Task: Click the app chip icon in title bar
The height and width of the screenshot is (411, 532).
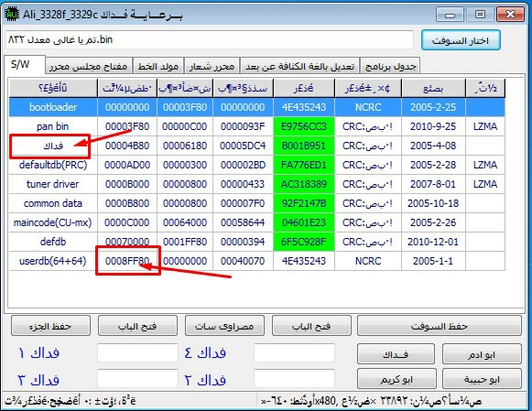Action: [11, 15]
